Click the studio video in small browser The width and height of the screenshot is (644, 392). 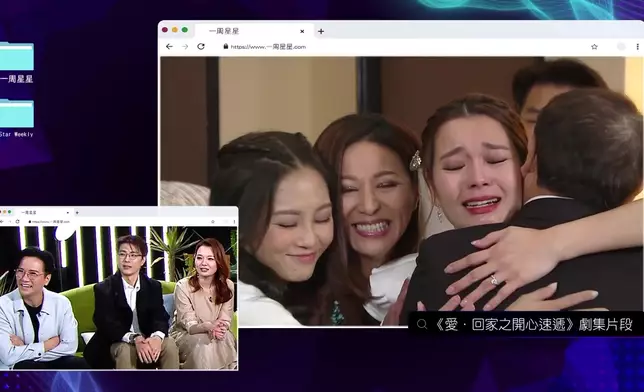pyautogui.click(x=118, y=297)
